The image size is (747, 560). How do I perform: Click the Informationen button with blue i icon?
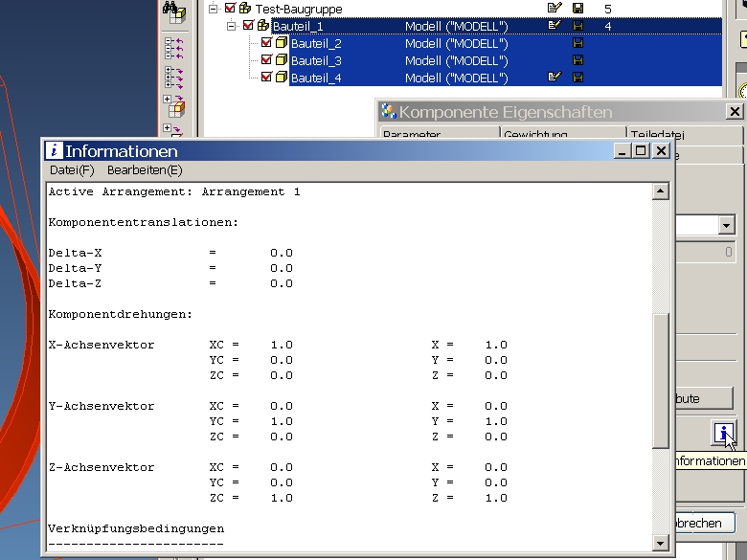point(724,434)
